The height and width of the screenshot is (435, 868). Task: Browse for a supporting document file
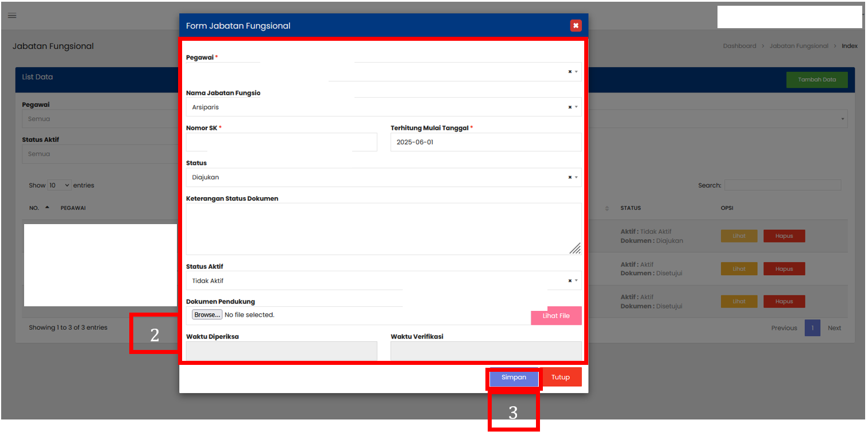point(207,315)
